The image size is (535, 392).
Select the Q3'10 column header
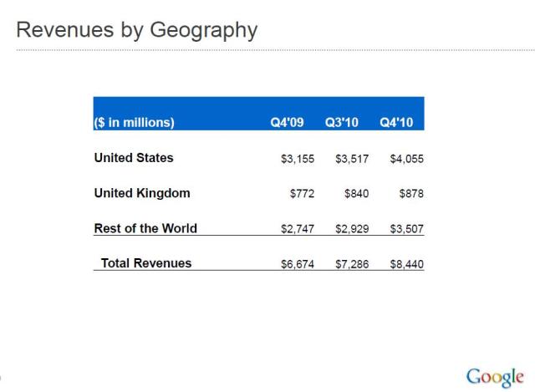(x=342, y=122)
